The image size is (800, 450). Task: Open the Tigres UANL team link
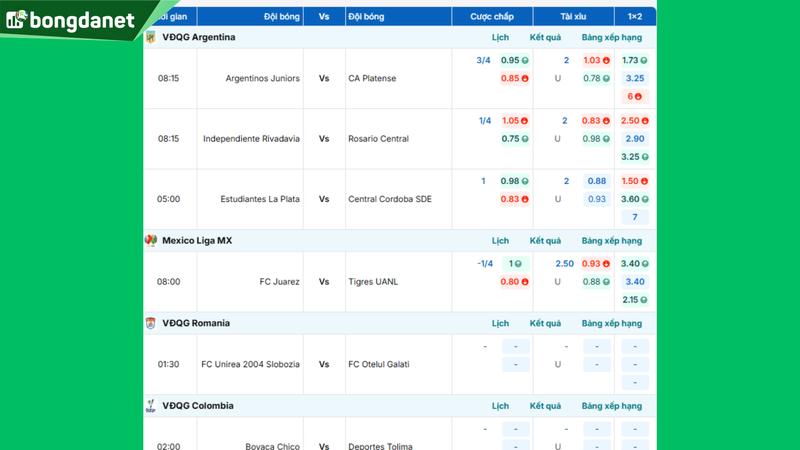(373, 282)
